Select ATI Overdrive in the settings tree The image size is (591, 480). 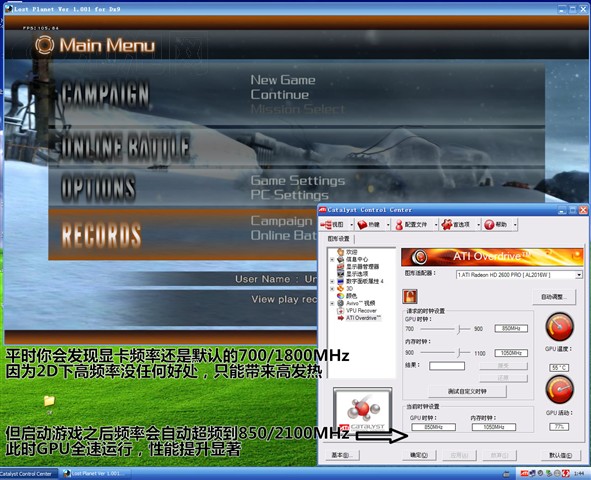click(363, 318)
